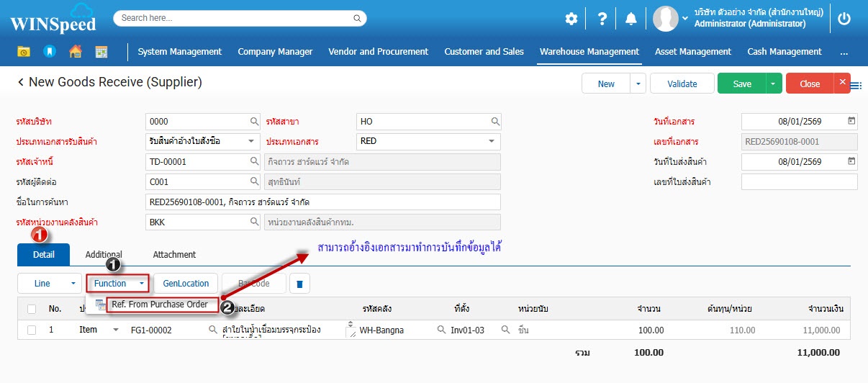
Task: Click the help question mark icon
Action: [x=601, y=19]
